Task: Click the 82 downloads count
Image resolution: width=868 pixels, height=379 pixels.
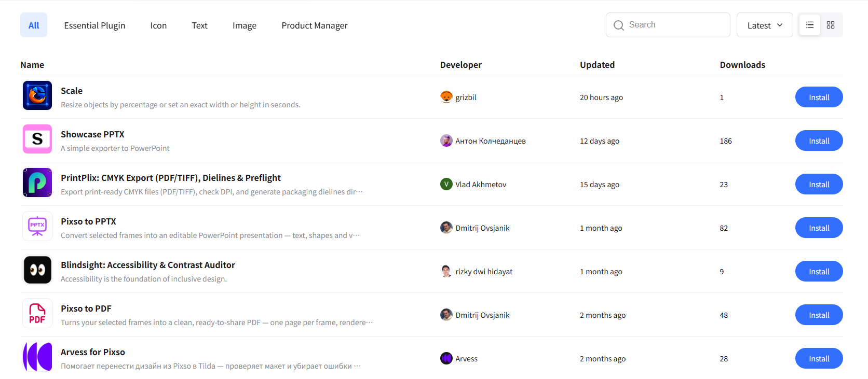Action: point(724,228)
